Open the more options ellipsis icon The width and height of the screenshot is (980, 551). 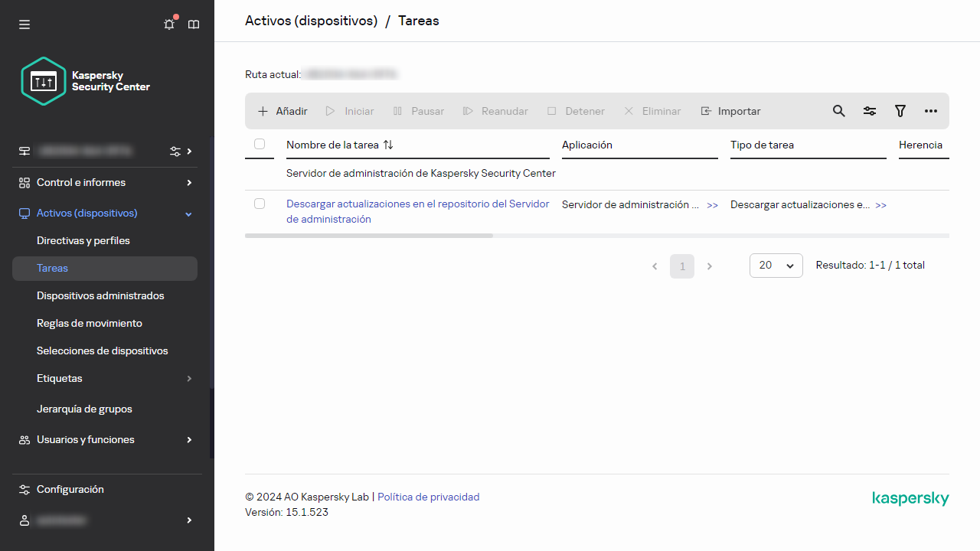pyautogui.click(x=931, y=111)
